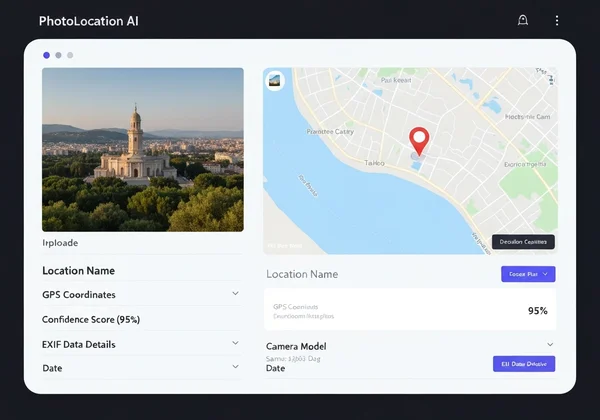Open purple dropdown beside Location Name
600x420 pixels.
527,273
